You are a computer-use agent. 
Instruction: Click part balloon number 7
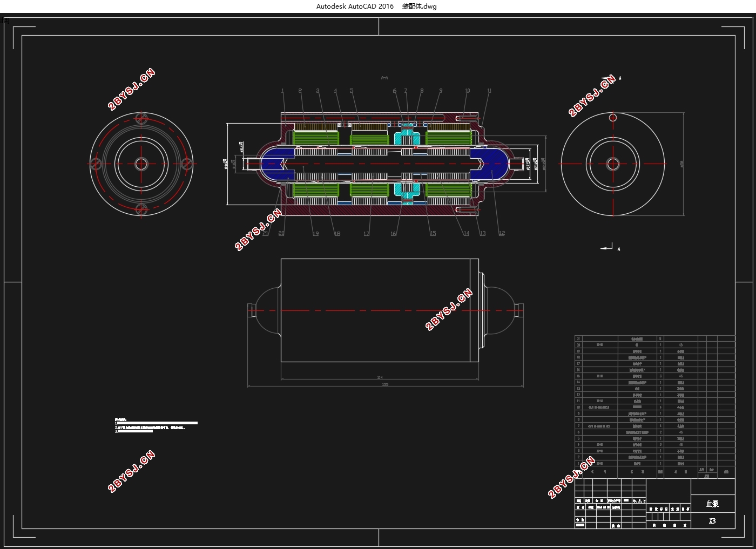(x=406, y=91)
